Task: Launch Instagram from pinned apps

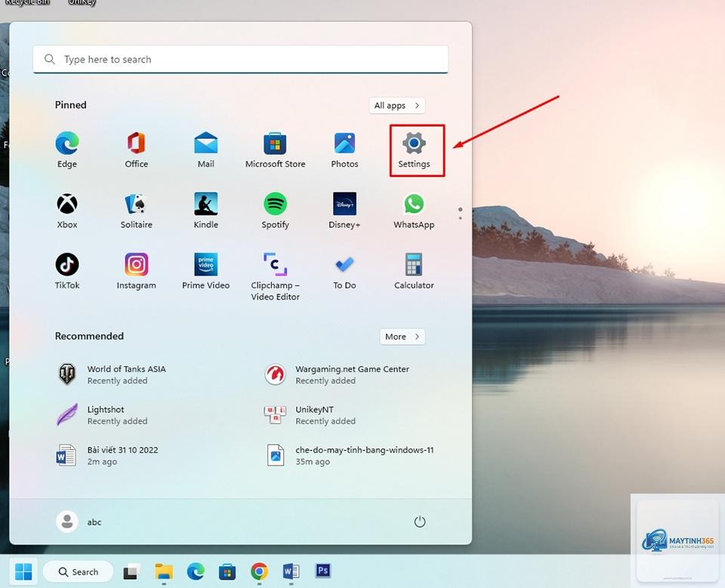Action: click(137, 271)
